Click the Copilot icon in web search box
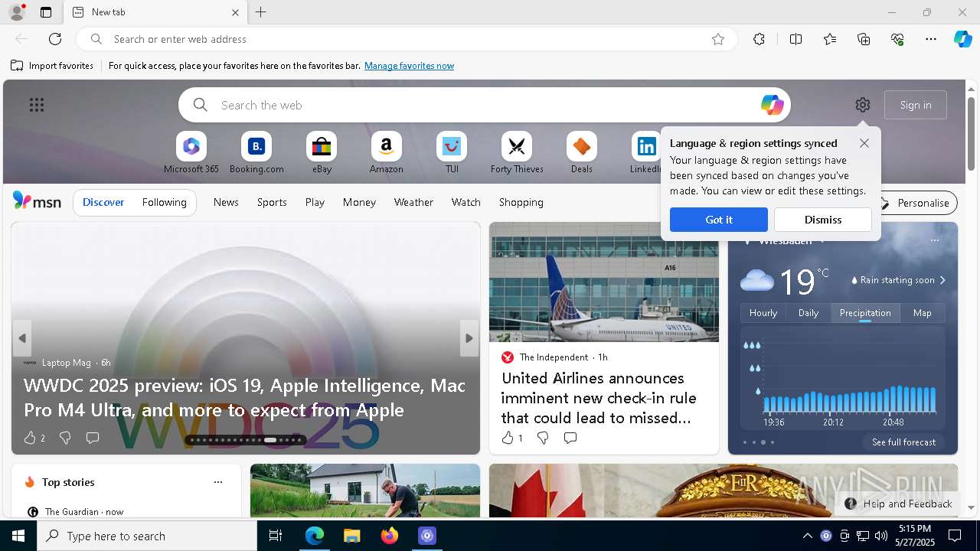This screenshot has width=980, height=551. tap(772, 105)
